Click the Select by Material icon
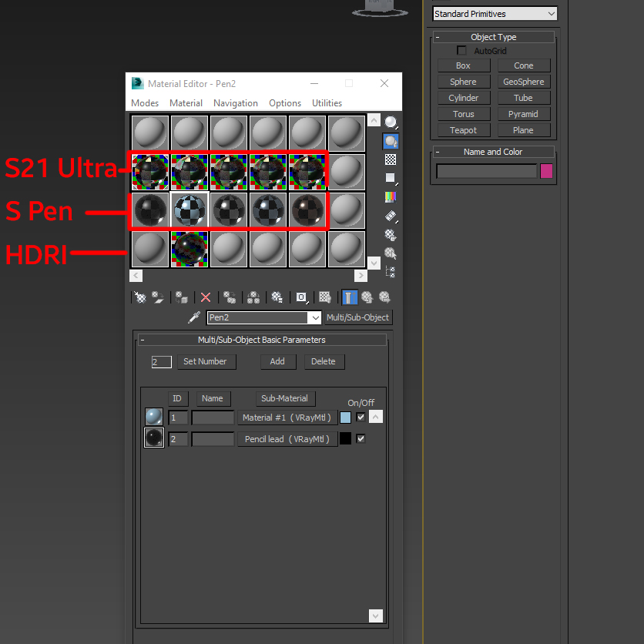644x644 pixels. [391, 253]
